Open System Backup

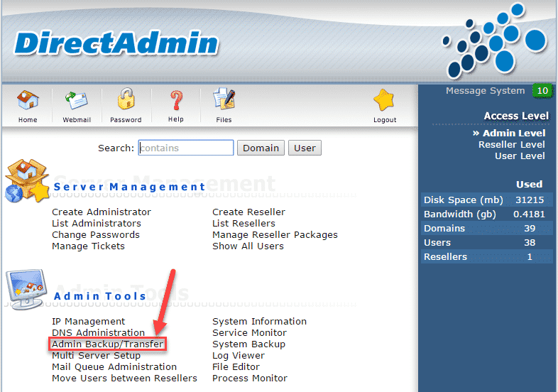248,344
